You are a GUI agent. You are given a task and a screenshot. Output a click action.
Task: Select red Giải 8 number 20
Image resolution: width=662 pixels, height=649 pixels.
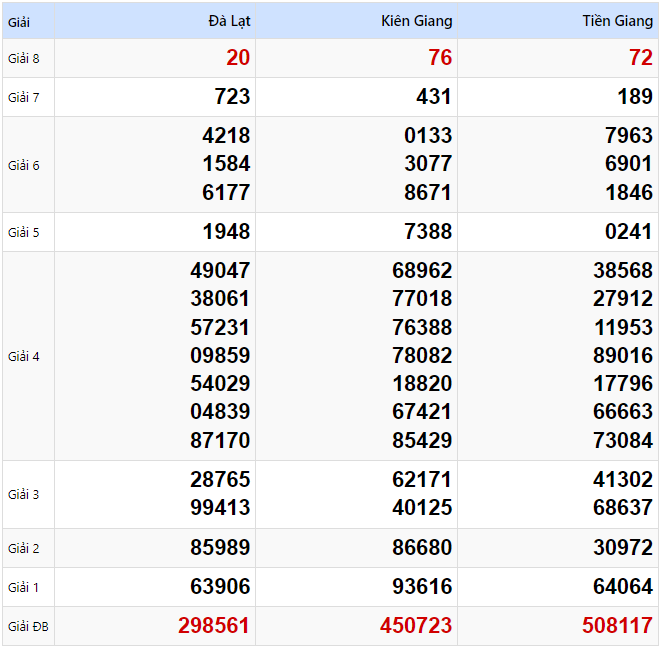click(238, 58)
